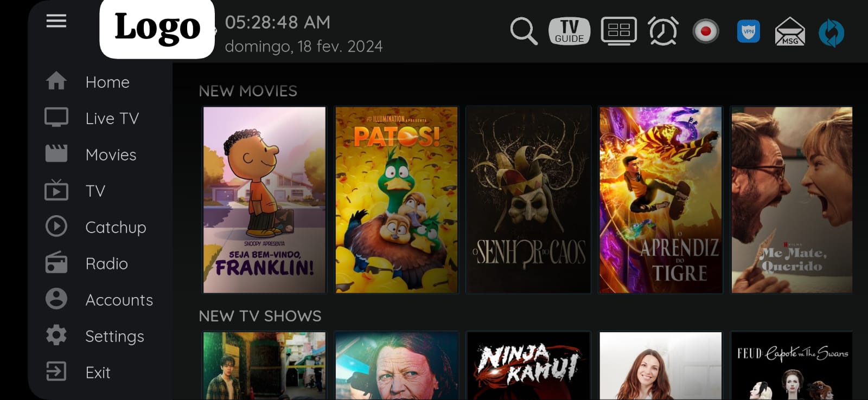Click the search magnifier icon
Viewport: 868px width, 400px height.
pos(524,31)
